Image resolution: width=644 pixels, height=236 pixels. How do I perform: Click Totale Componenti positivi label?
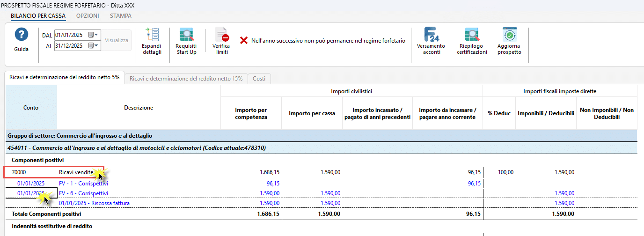point(46,214)
